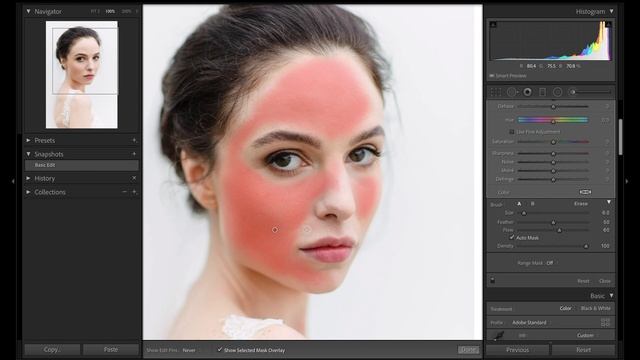Click the Color swatch box
The height and width of the screenshot is (360, 640).
point(585,192)
